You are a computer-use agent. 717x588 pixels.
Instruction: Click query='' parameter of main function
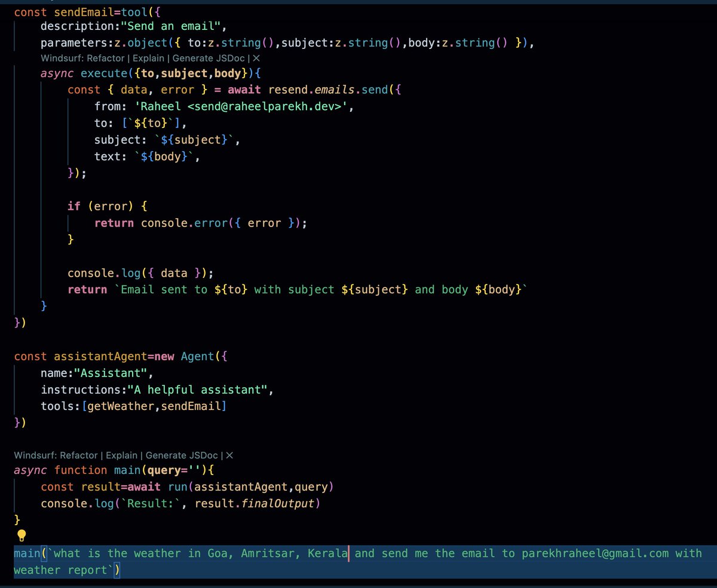pos(174,470)
